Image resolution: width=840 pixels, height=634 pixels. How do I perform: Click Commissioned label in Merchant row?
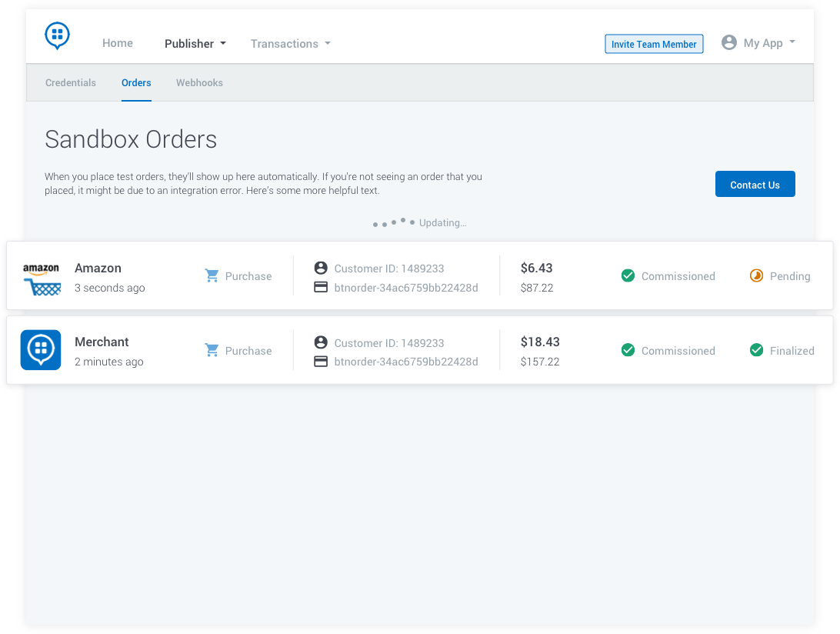point(678,351)
